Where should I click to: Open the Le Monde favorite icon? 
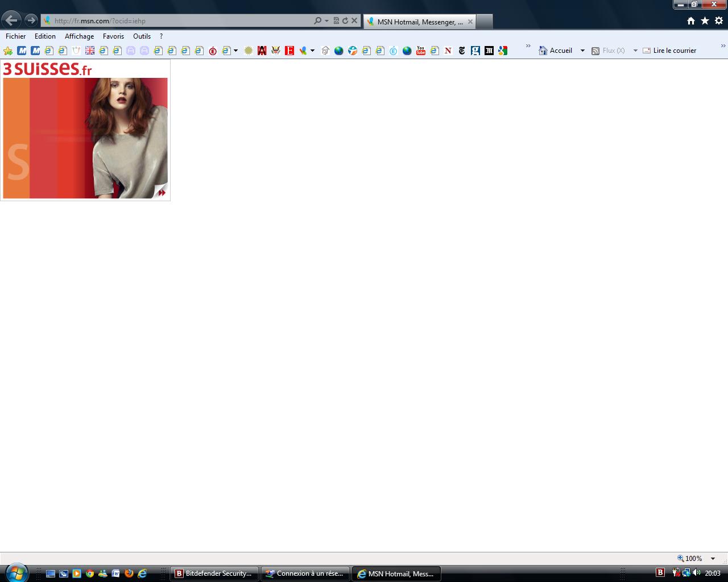point(489,51)
